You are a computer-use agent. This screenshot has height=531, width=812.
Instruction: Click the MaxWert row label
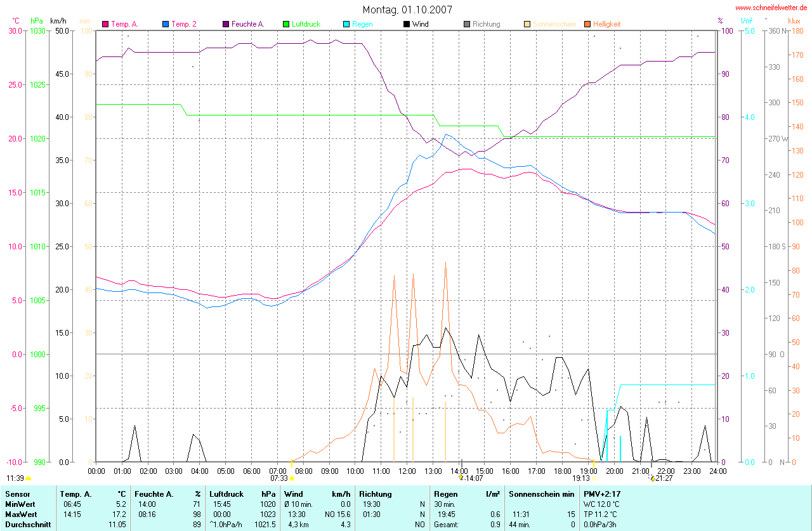point(21,514)
